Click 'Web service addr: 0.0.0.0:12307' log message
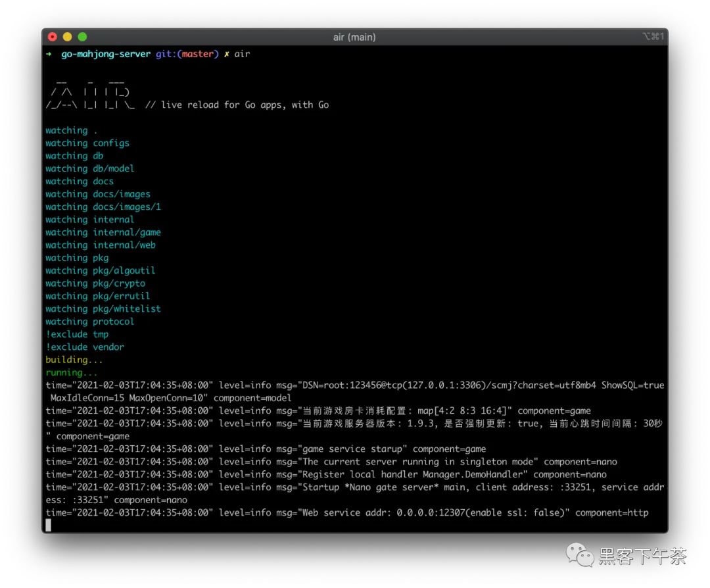The width and height of the screenshot is (710, 588). tap(383, 513)
